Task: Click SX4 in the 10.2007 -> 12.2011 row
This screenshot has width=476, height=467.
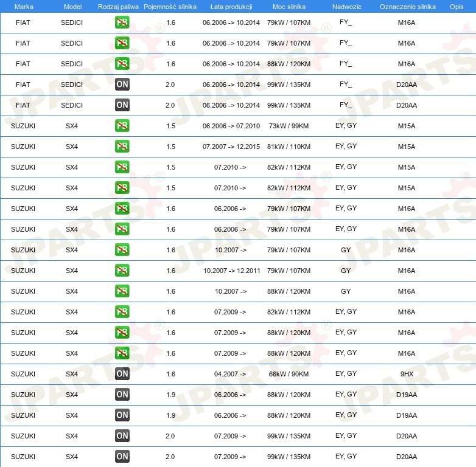Action: coord(72,271)
